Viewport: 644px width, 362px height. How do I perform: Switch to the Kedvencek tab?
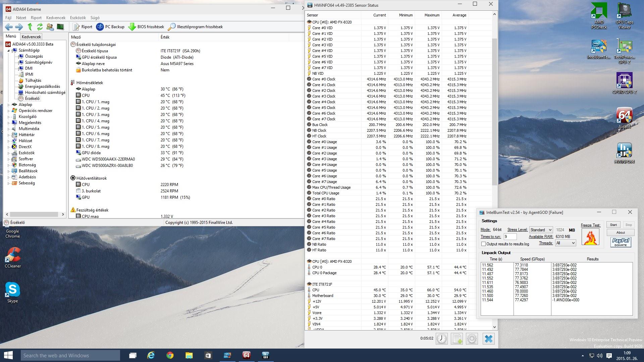31,37
